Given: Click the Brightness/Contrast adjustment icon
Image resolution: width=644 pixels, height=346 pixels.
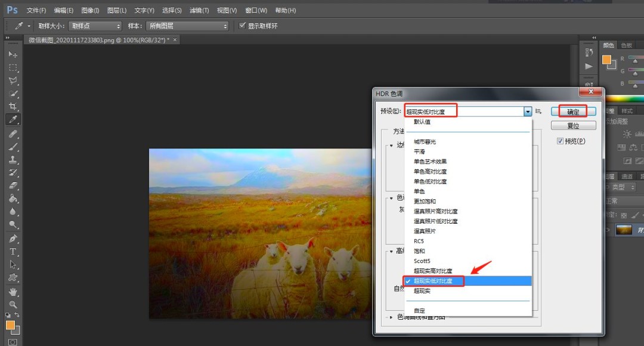Looking at the screenshot, I should click(x=627, y=134).
